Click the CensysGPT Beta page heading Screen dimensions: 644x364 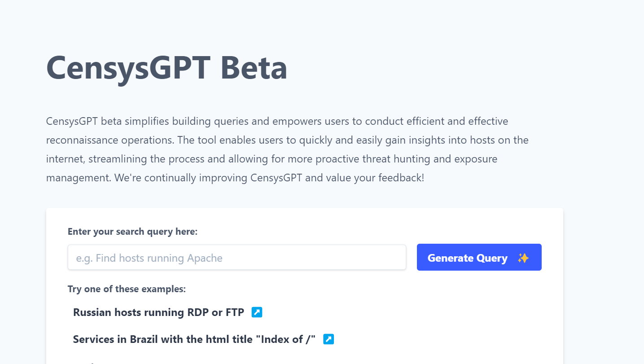[166, 67]
